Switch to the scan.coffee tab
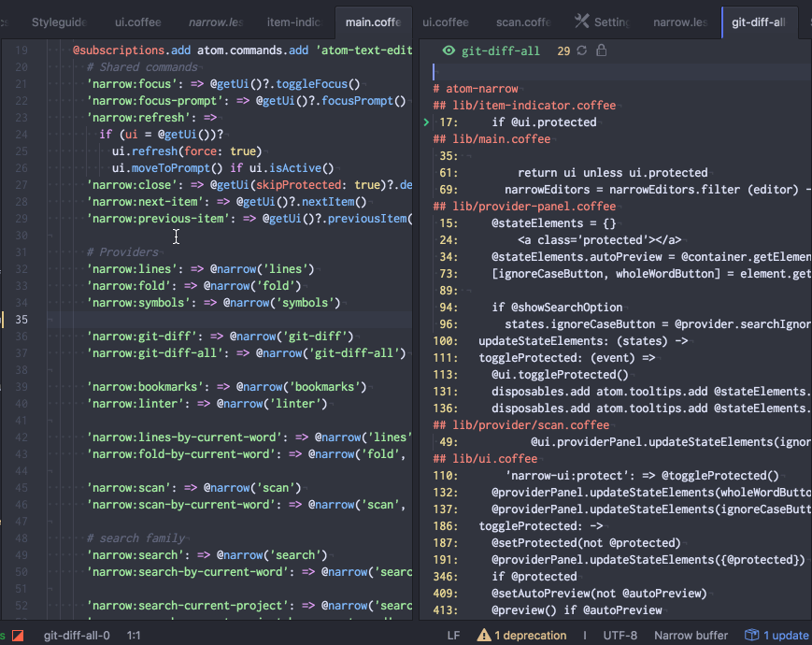 point(523,21)
